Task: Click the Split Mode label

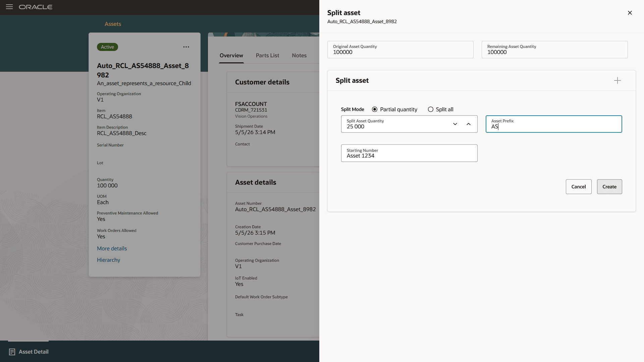Action: (353, 109)
